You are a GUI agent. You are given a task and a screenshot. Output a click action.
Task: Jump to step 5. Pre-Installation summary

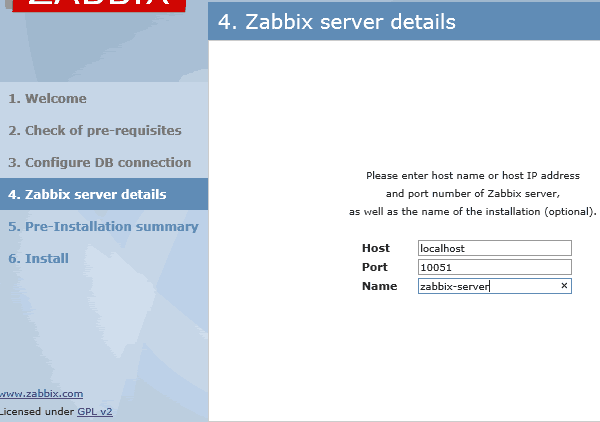(x=103, y=226)
